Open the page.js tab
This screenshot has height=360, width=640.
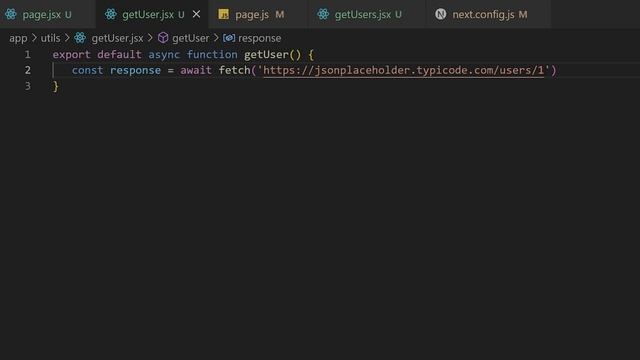258,14
